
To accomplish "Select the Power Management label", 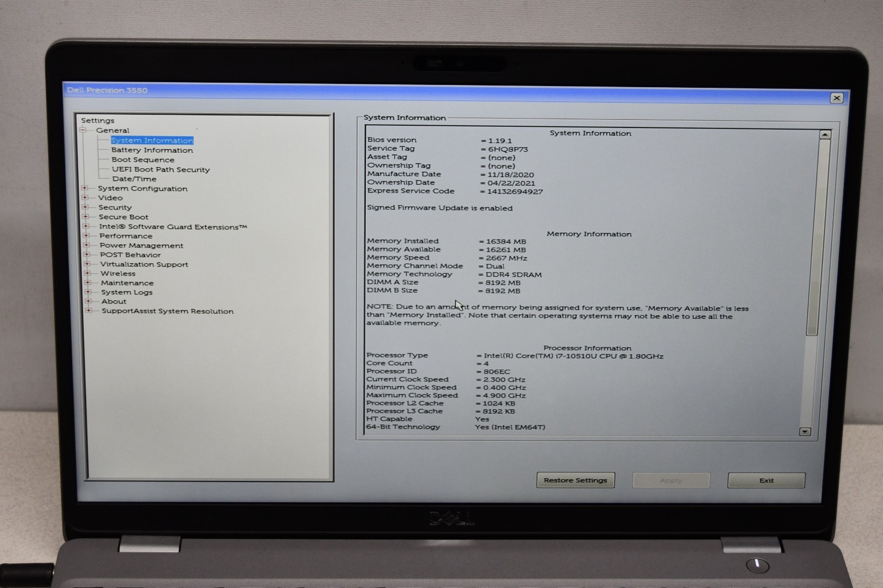I will click(x=141, y=245).
